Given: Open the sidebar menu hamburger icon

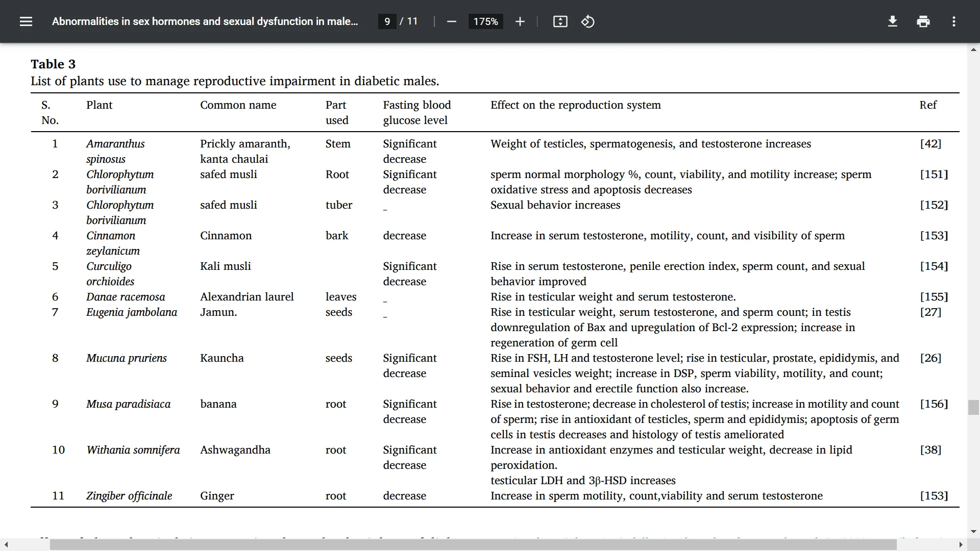Looking at the screenshot, I should (26, 21).
